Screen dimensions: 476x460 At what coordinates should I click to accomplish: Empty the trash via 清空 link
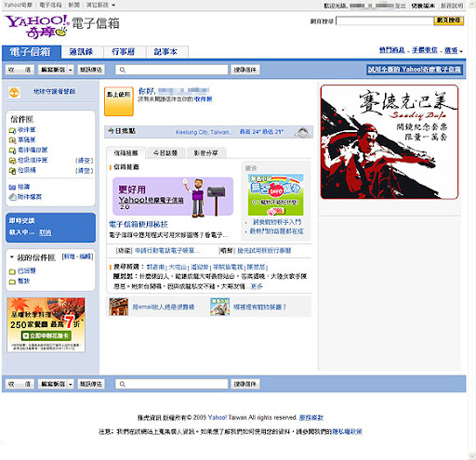pos(84,170)
